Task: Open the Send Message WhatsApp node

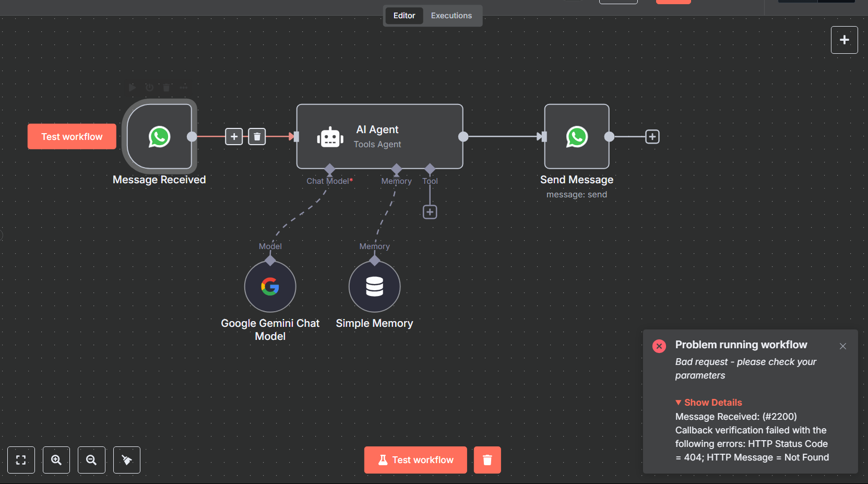Action: pos(577,136)
